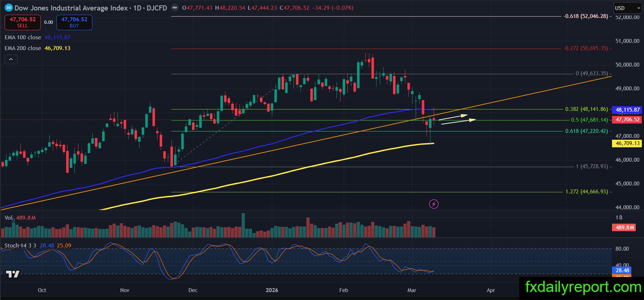
Task: Open the USD currency dropdown
Action: tap(627, 8)
